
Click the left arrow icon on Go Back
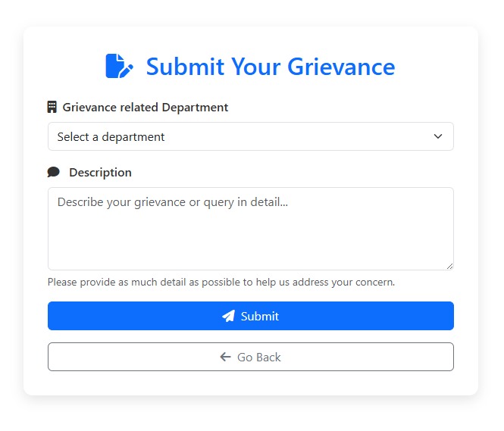pos(225,358)
